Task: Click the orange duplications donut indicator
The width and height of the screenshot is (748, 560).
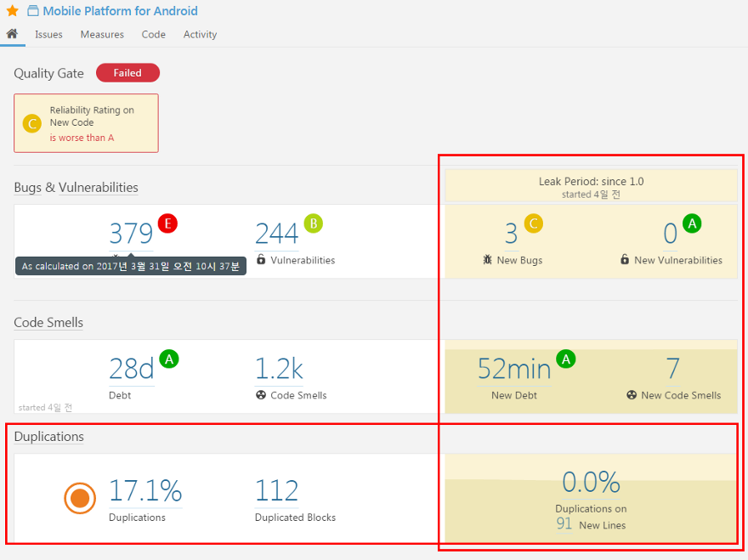Action: 80,498
